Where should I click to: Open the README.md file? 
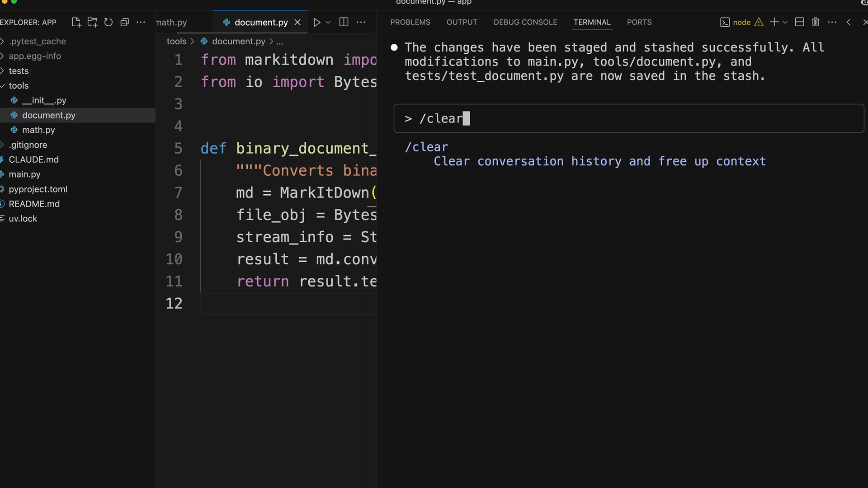click(78, 204)
